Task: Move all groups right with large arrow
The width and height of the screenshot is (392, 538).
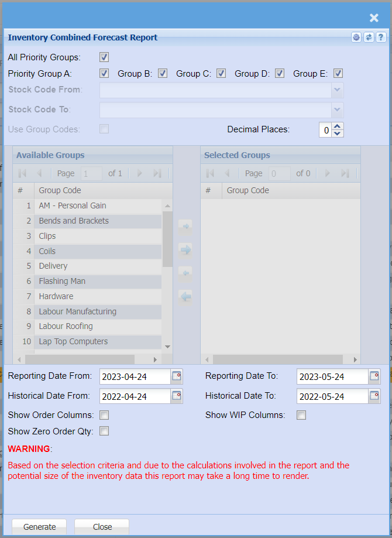Action: point(185,250)
